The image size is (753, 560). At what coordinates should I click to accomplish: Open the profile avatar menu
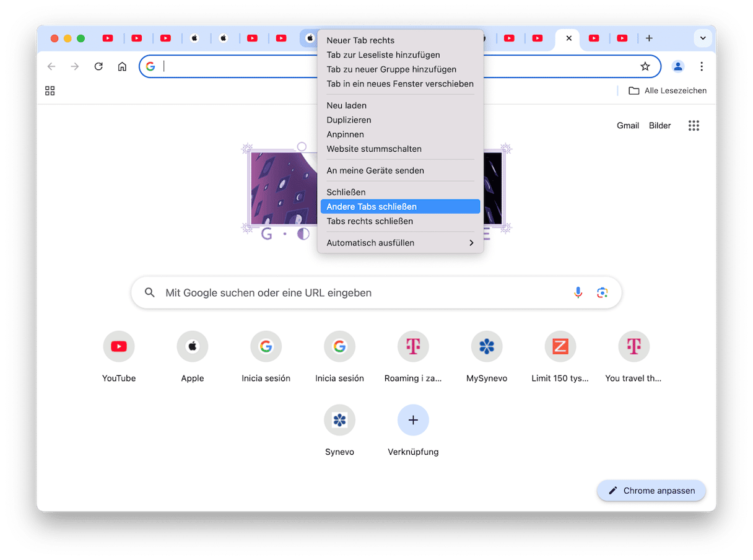click(x=678, y=66)
